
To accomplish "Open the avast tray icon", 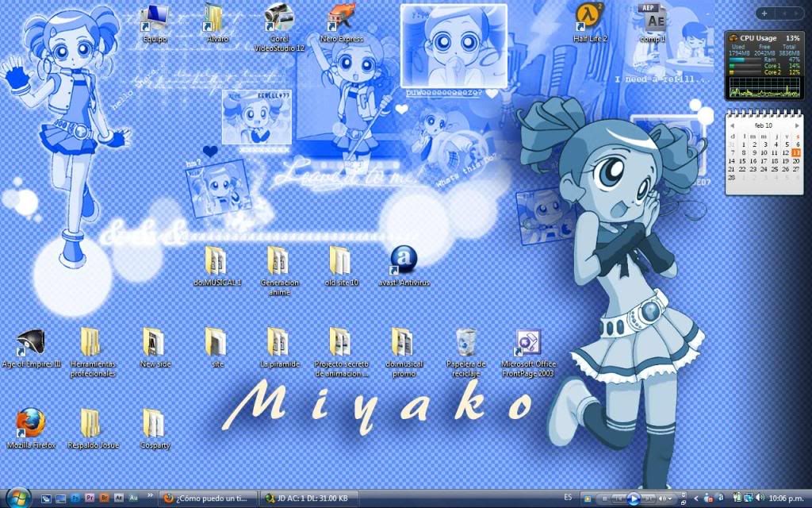I will 720,498.
